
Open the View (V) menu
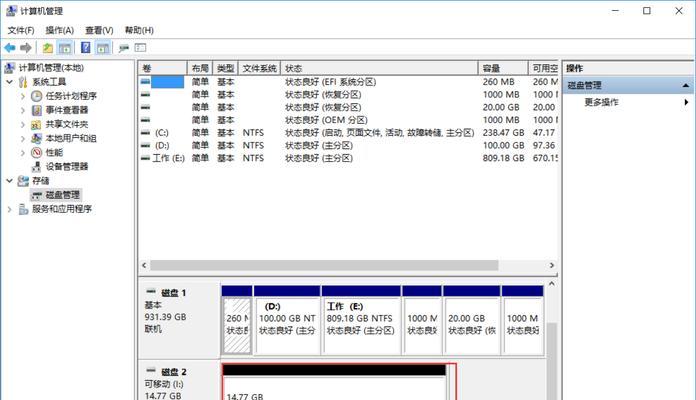tap(99, 30)
